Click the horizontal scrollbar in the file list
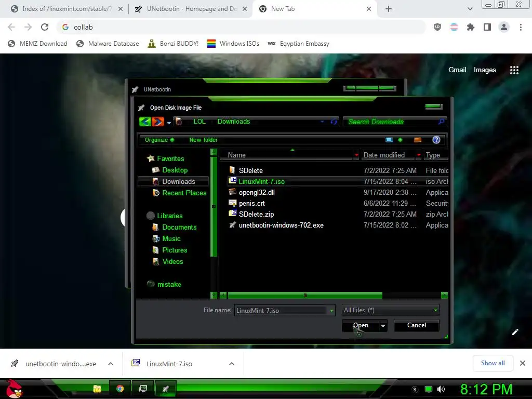The image size is (532, 399). coord(304,296)
